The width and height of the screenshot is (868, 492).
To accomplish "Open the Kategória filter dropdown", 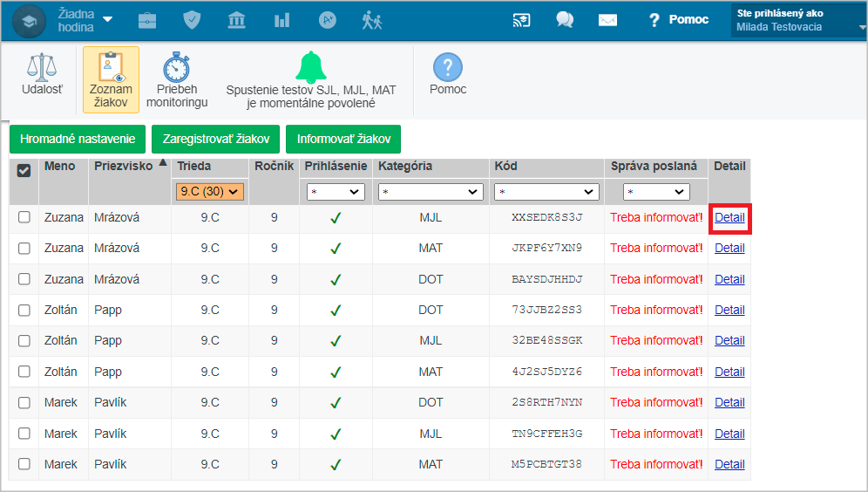I will 431,192.
